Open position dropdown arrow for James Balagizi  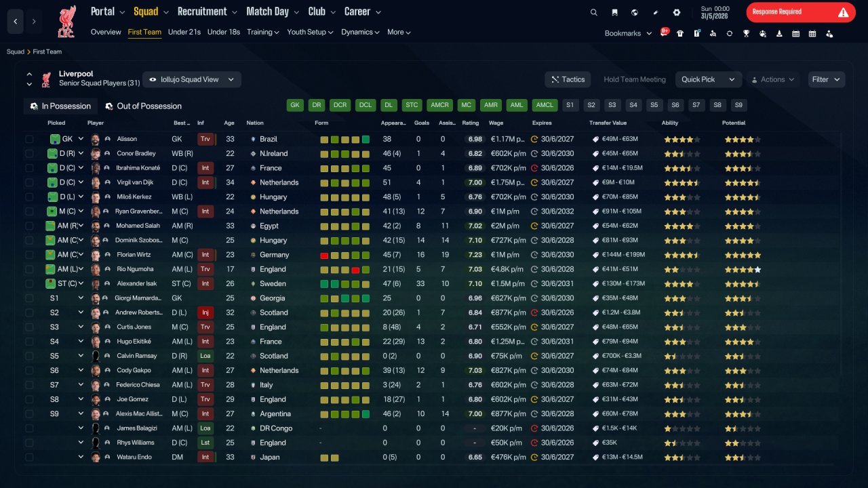[81, 428]
